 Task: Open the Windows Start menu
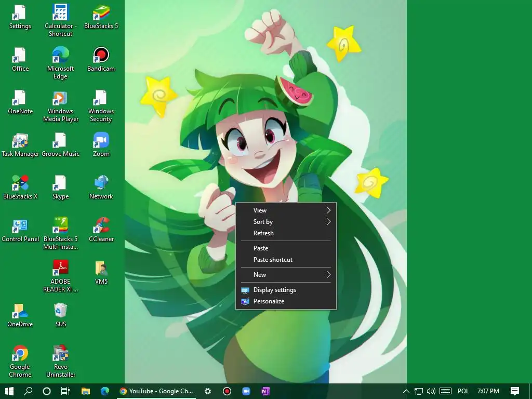(x=9, y=391)
